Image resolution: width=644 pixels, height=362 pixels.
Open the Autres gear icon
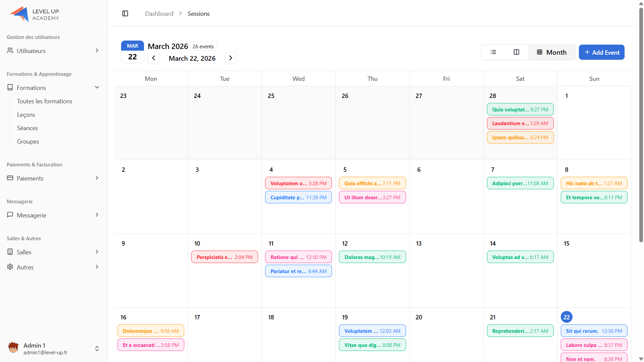(x=10, y=267)
